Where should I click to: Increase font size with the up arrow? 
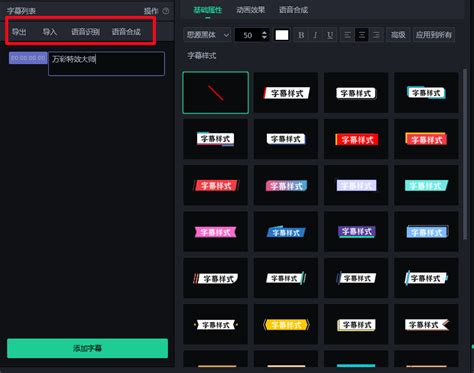pyautogui.click(x=264, y=32)
